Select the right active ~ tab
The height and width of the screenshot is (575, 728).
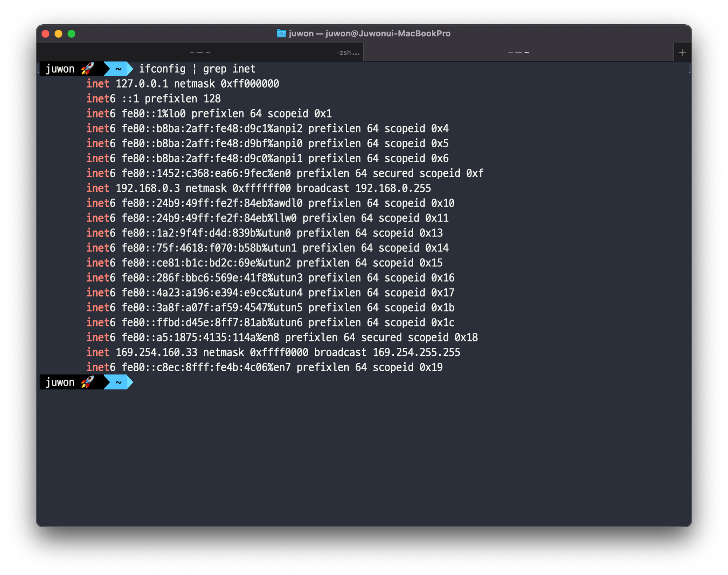(x=518, y=53)
